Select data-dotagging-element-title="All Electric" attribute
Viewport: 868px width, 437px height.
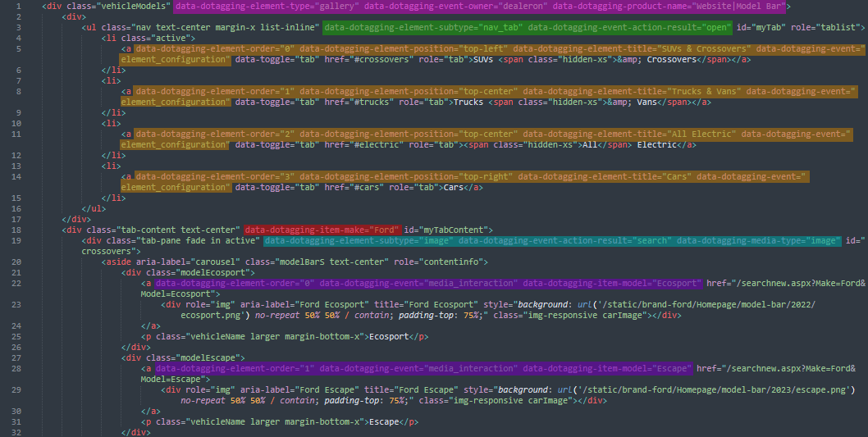pos(630,134)
